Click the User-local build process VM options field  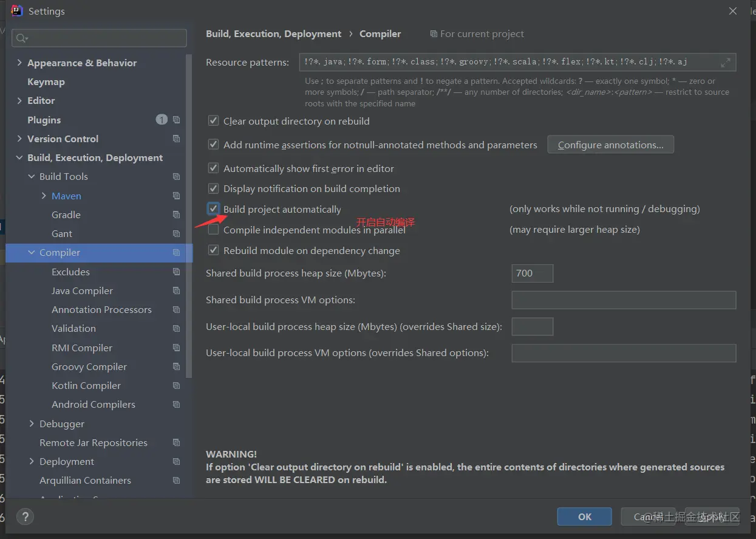tap(624, 353)
